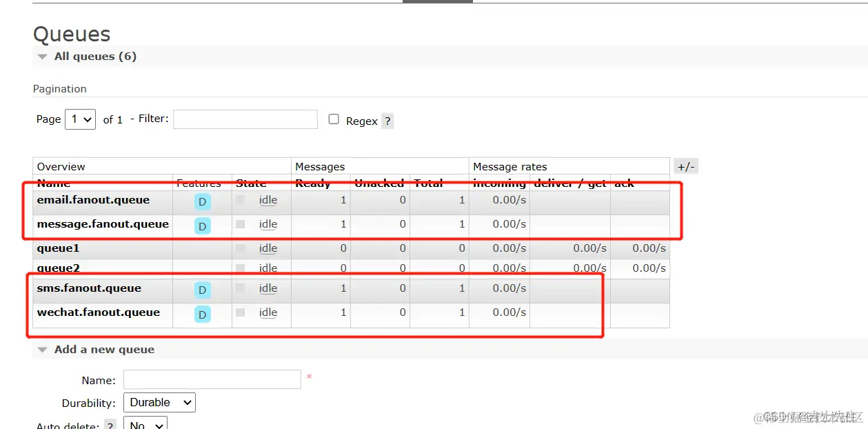
Task: Click the D feature badge for sms.fanout.queue
Action: pyautogui.click(x=203, y=290)
